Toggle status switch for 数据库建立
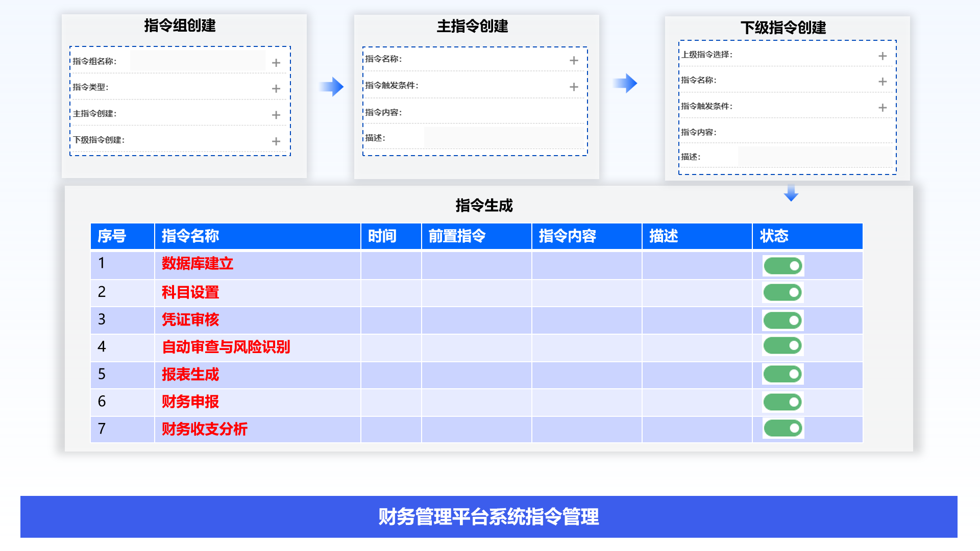The width and height of the screenshot is (980, 551). pos(783,266)
